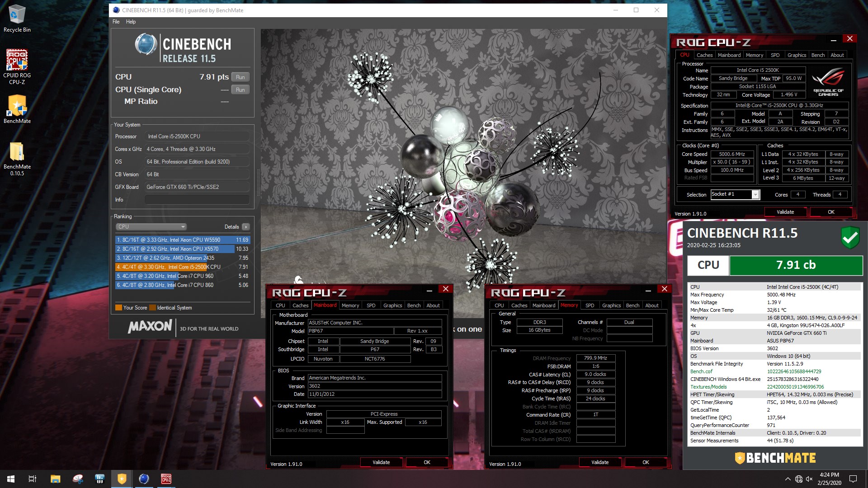This screenshot has width=868, height=488.
Task: Close the CPU-Z Memory window
Action: (665, 289)
